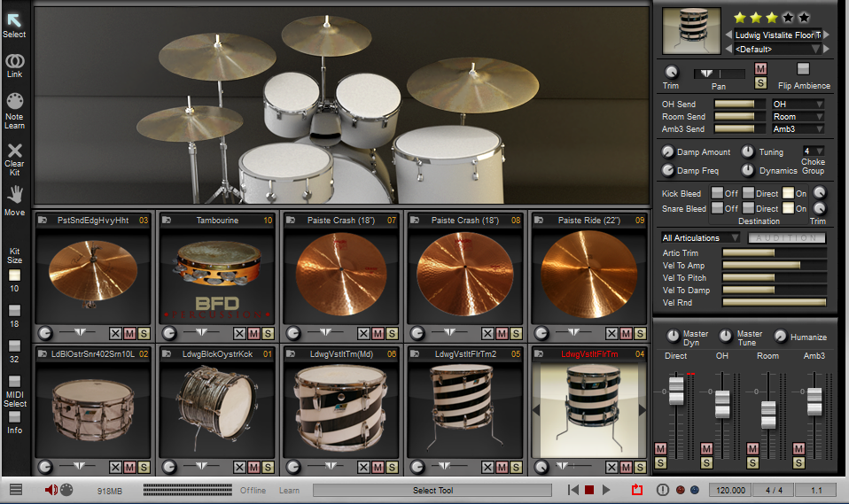
Task: Select kit size 10
Action: tap(14, 275)
